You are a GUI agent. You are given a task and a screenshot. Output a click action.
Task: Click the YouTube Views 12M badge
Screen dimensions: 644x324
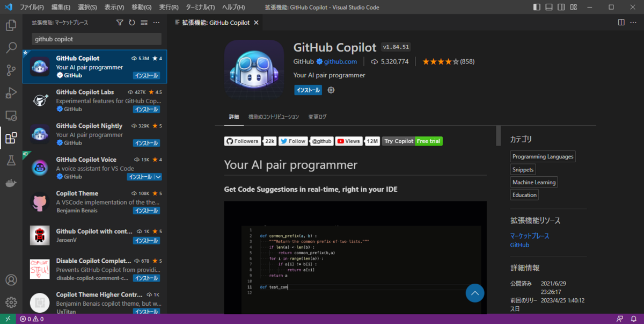pos(357,141)
